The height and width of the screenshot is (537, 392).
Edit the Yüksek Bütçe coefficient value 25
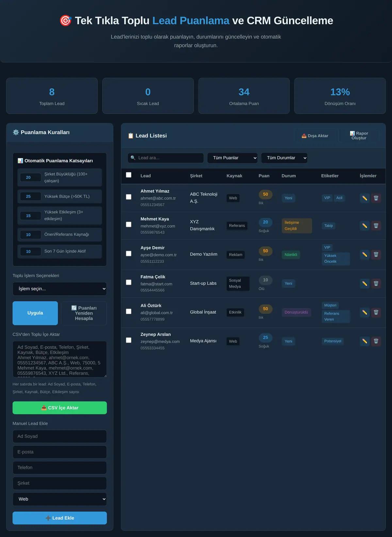tap(30, 196)
